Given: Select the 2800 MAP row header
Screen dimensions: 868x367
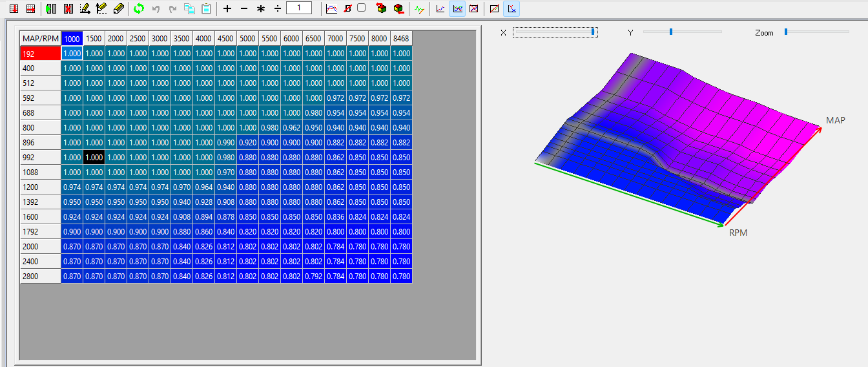Looking at the screenshot, I should 41,277.
